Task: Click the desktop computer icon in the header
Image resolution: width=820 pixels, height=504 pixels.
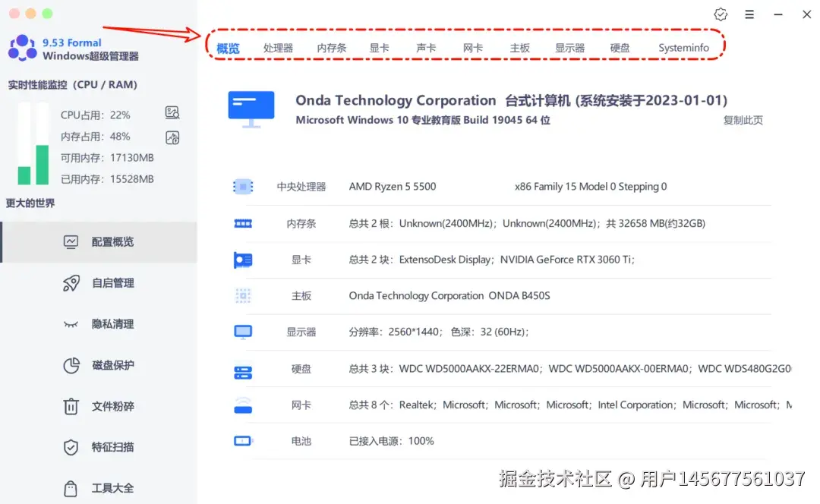Action: pos(251,109)
